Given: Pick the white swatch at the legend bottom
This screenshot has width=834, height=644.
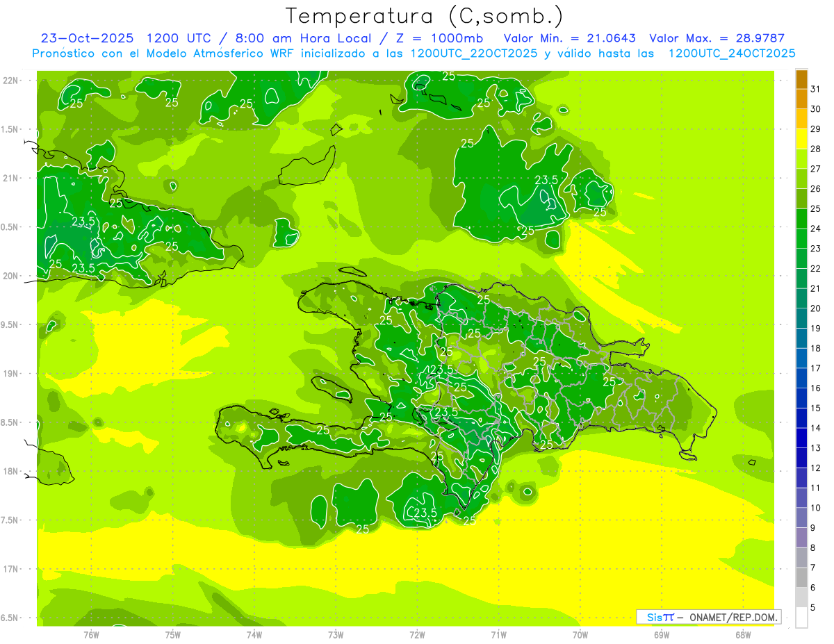Looking at the screenshot, I should (x=801, y=618).
